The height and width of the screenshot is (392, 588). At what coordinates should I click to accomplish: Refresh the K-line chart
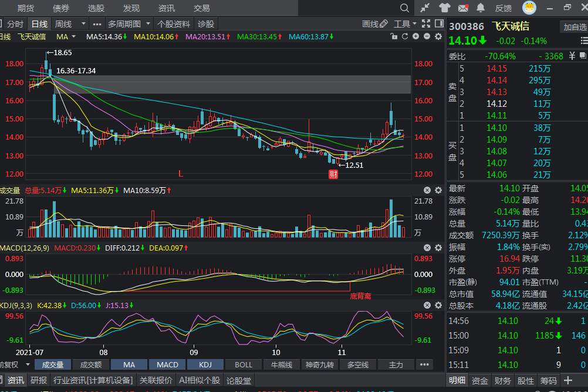tap(404, 37)
